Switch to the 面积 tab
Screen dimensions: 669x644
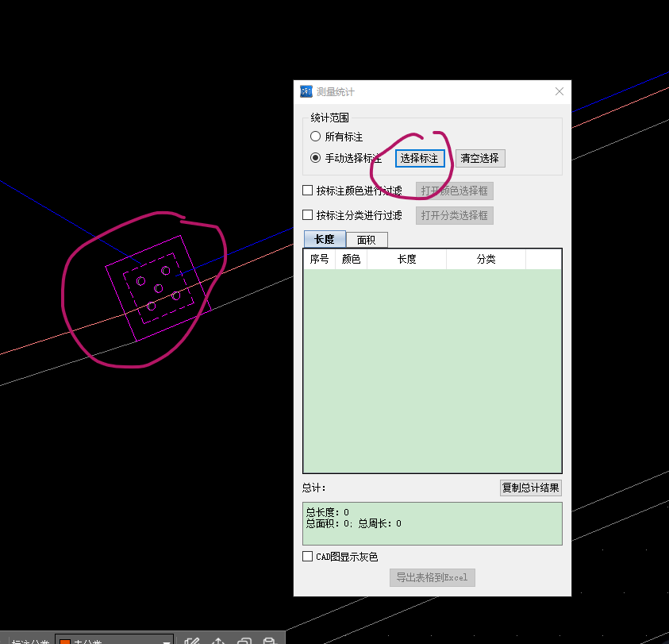367,240
